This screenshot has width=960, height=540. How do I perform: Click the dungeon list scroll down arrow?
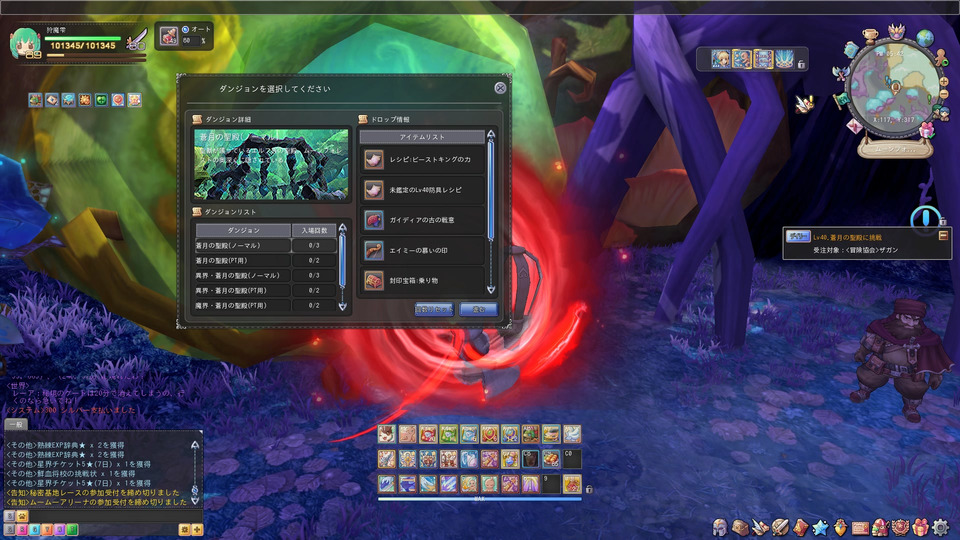pyautogui.click(x=343, y=306)
